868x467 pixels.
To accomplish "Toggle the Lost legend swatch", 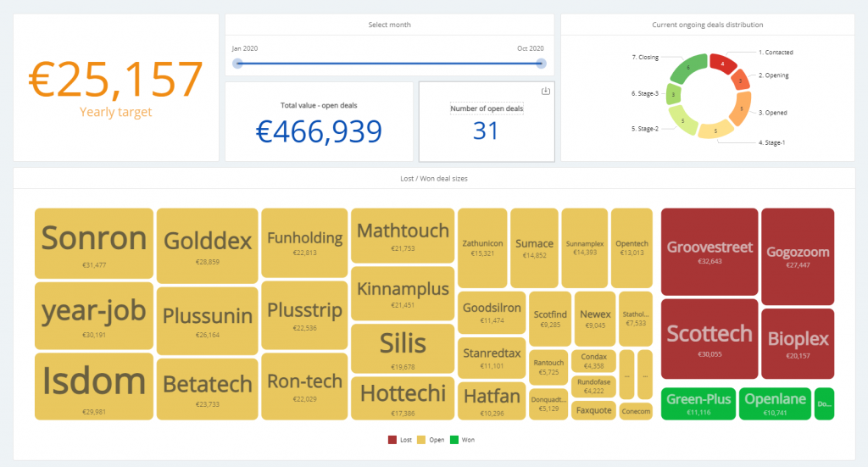I will click(x=392, y=440).
